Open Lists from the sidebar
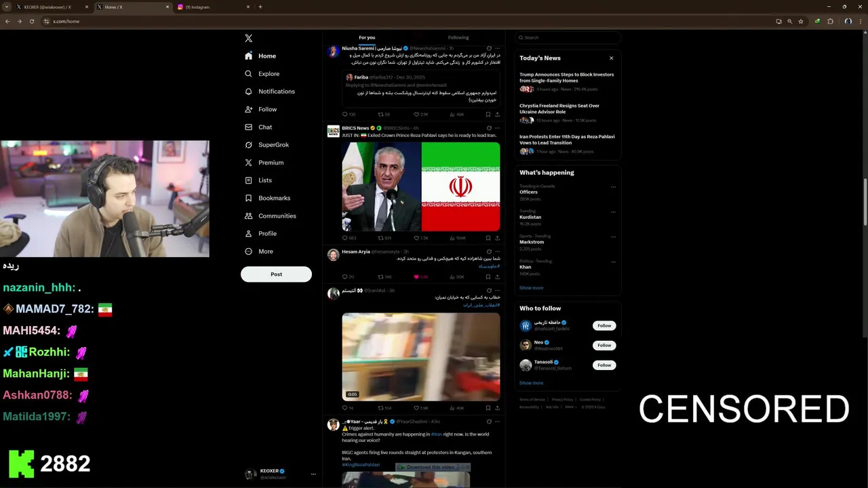Screen dimensions: 868x488 258,180
